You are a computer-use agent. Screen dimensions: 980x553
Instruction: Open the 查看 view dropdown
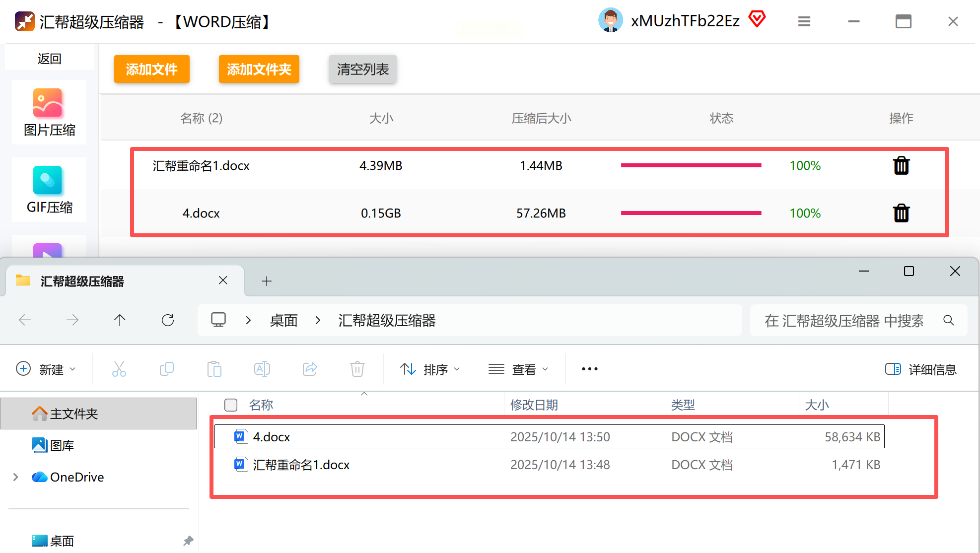point(518,369)
